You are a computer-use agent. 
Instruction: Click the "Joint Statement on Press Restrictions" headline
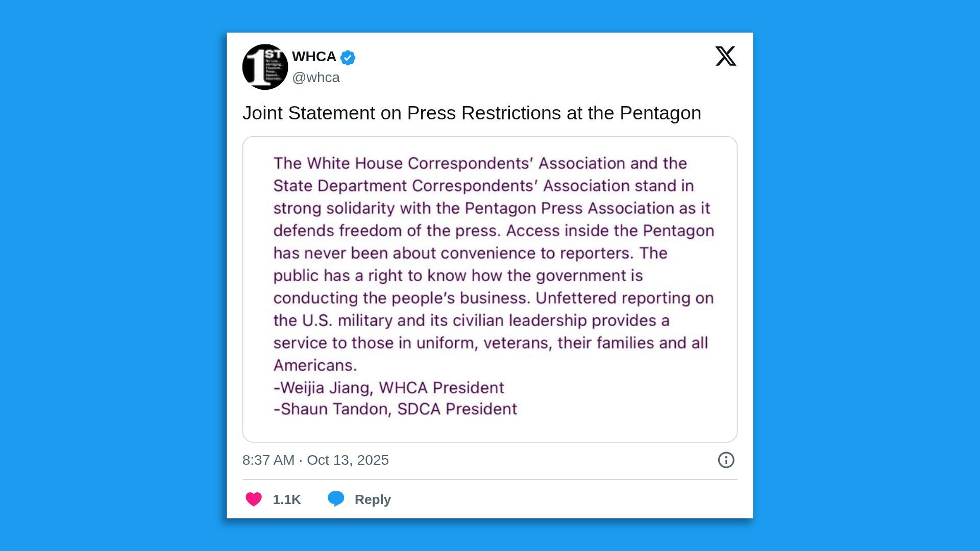click(x=472, y=113)
